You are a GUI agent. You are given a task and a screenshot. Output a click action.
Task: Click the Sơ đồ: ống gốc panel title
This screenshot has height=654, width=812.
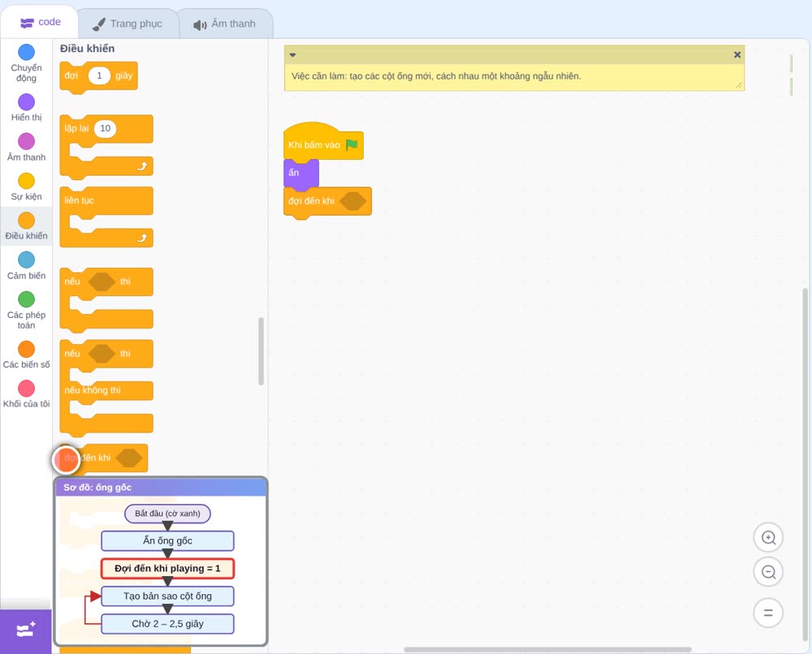click(x=97, y=488)
